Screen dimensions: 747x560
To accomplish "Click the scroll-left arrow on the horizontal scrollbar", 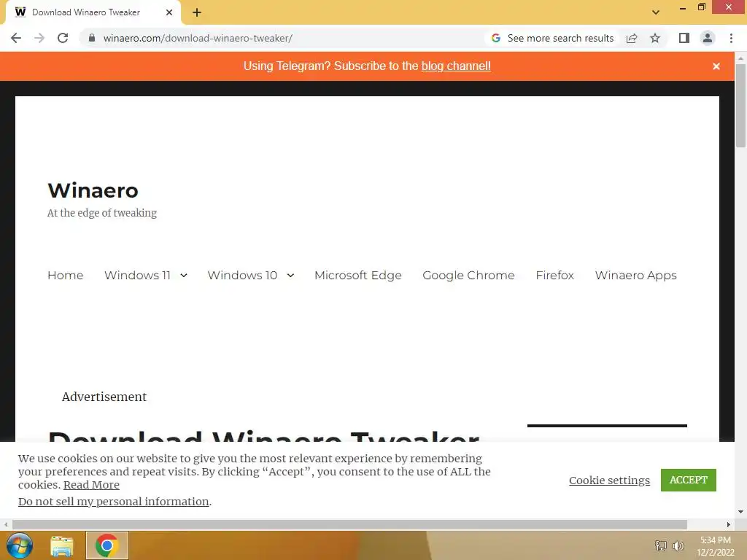I will pyautogui.click(x=6, y=524).
